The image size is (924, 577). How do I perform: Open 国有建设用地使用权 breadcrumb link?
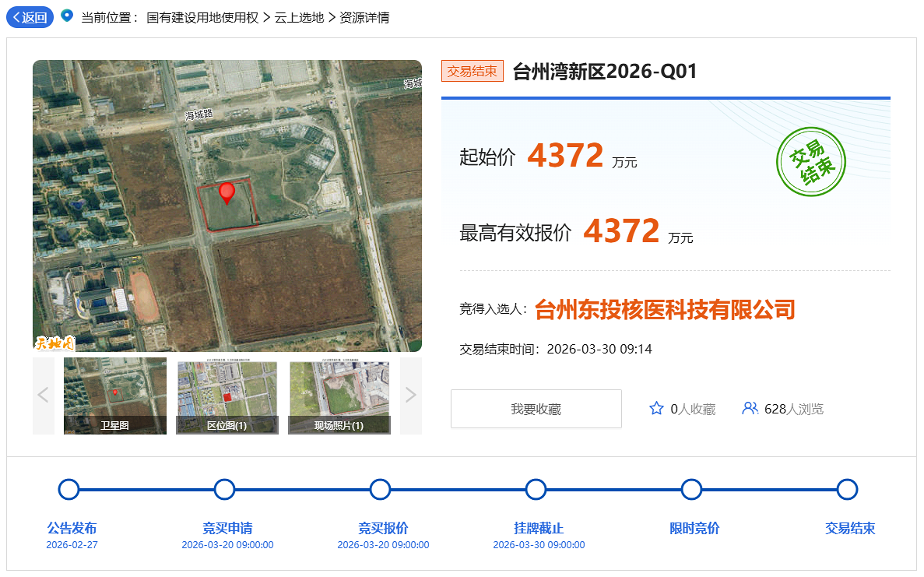click(x=202, y=17)
